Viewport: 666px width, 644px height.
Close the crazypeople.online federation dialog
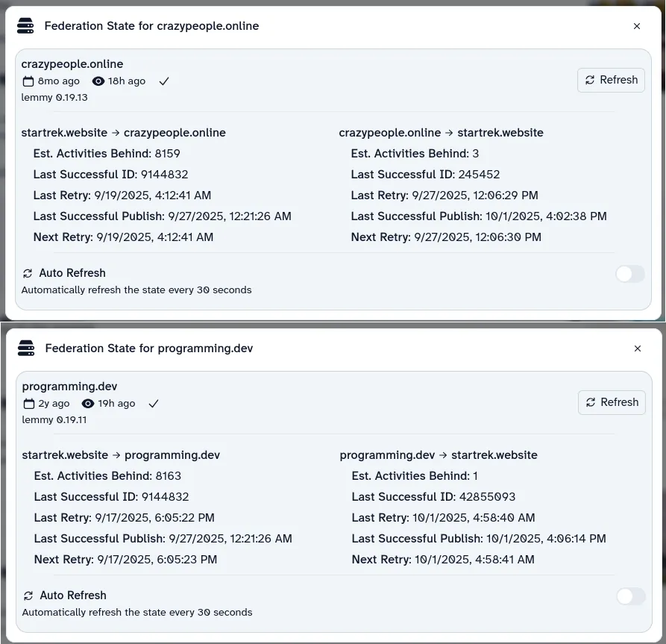(x=637, y=26)
